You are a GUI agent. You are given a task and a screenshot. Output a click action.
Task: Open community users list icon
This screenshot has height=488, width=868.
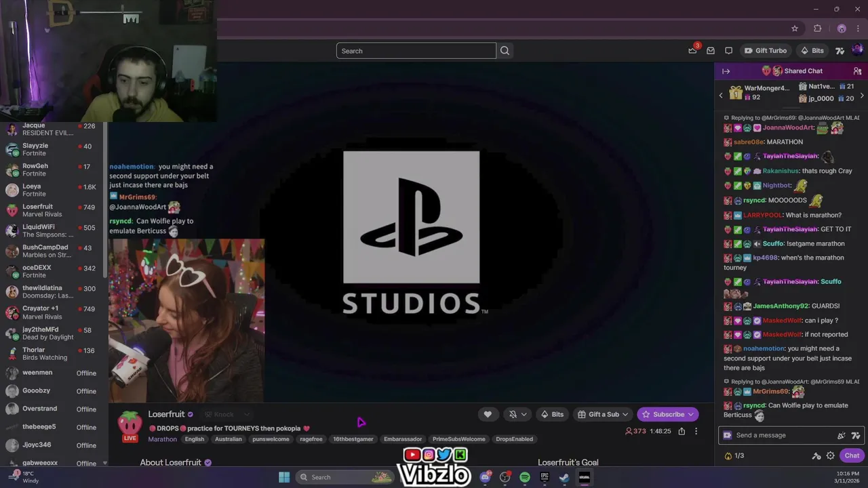point(857,71)
